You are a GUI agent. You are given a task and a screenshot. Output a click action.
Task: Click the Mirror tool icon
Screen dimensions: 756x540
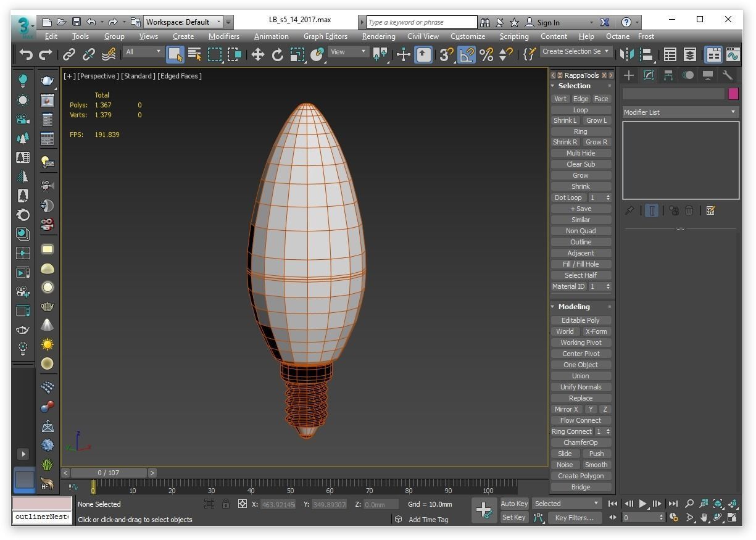click(627, 54)
